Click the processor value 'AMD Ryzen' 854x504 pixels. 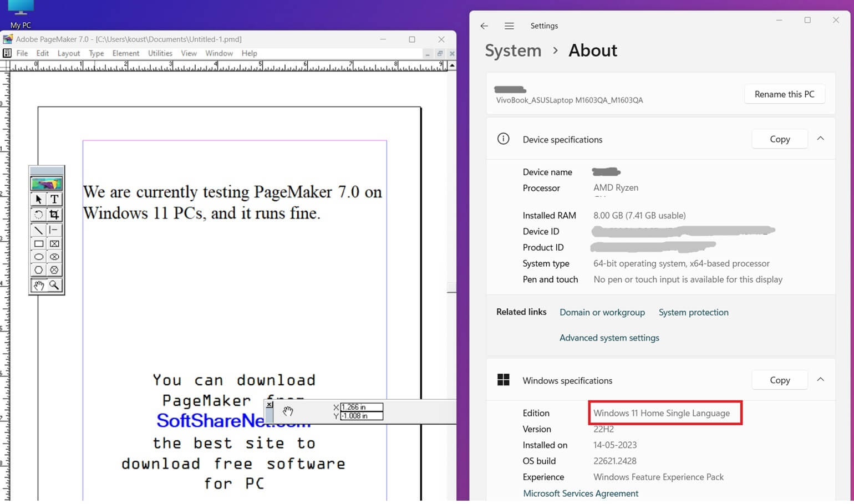coord(616,187)
